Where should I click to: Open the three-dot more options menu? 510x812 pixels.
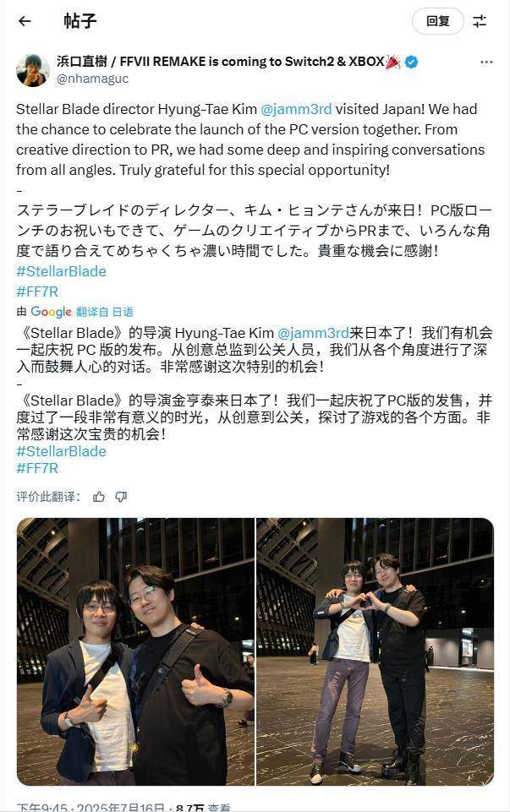point(486,63)
